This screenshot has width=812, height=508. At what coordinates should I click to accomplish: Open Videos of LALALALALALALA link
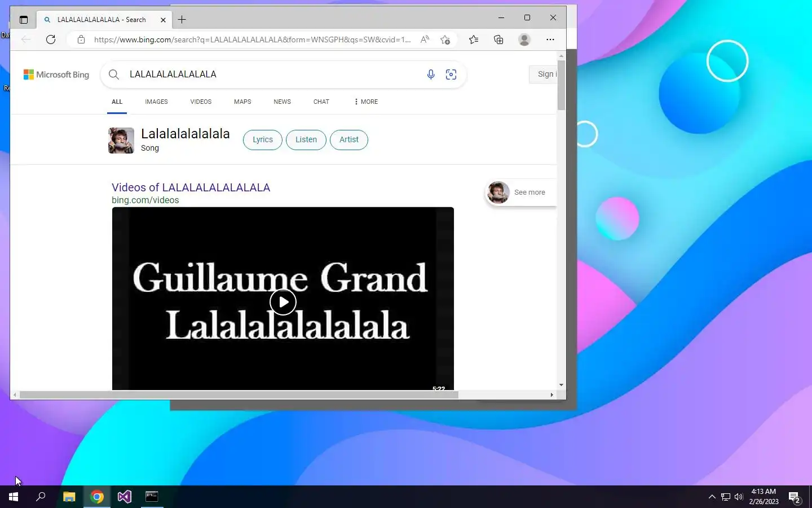pos(191,187)
